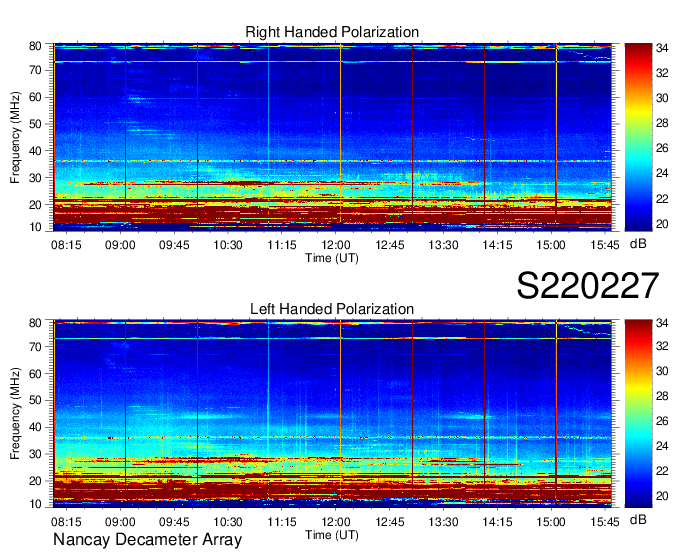Click the 50 MHz tick on the Right Handed plot
This screenshot has width=680, height=552.
click(x=35, y=124)
